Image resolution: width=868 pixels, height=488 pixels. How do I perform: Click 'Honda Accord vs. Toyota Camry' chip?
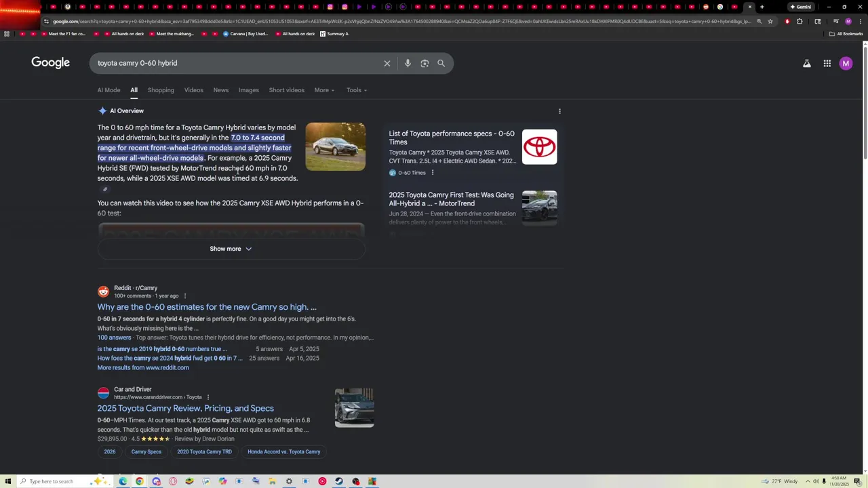pyautogui.click(x=284, y=452)
